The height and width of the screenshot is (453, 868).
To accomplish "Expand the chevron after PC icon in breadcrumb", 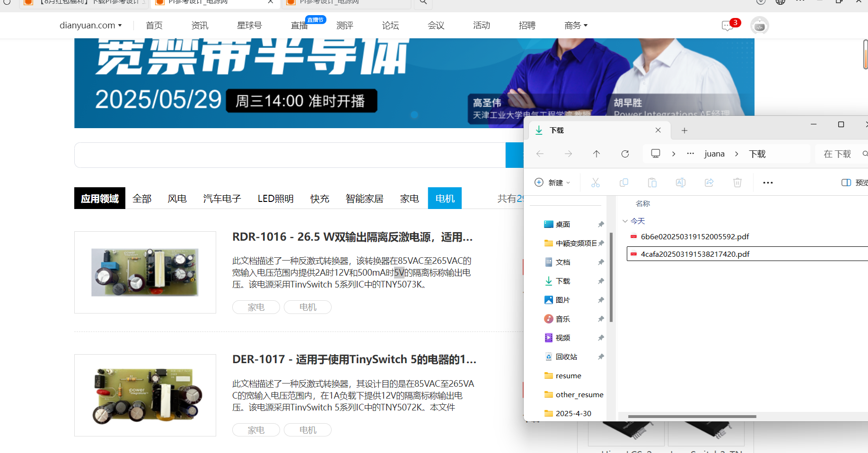I will (x=674, y=154).
